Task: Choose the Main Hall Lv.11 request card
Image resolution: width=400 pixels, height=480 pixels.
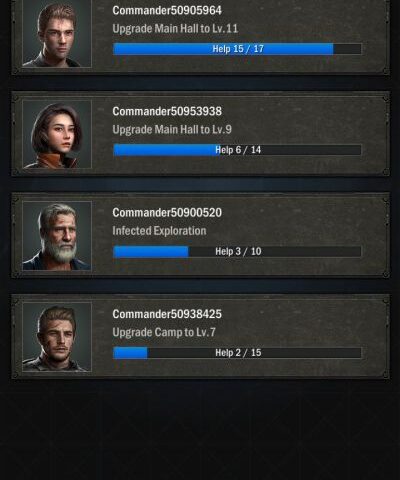Action: click(201, 37)
